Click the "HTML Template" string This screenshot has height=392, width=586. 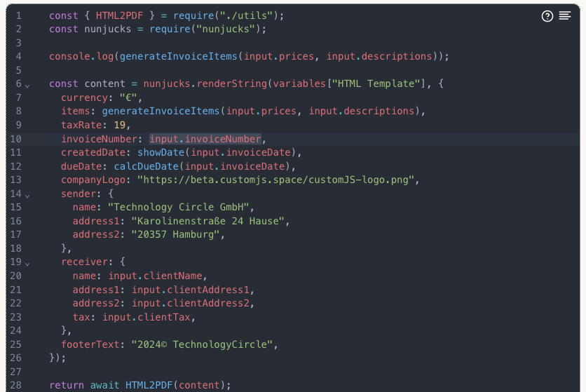pyautogui.click(x=376, y=83)
